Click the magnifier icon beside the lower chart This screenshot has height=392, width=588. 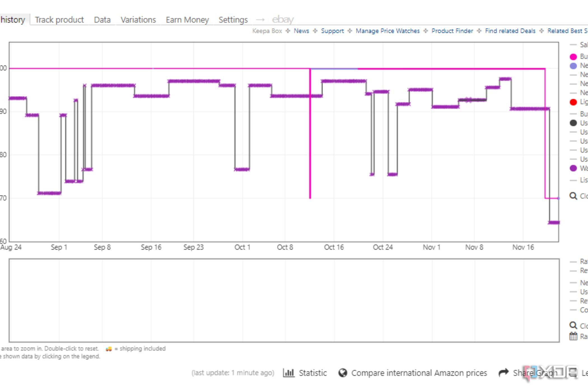point(573,325)
